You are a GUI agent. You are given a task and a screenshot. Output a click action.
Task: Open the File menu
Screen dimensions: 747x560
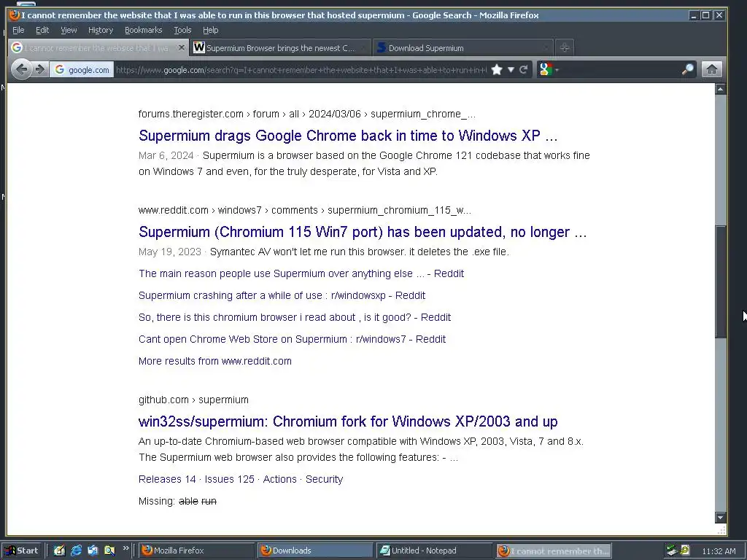(18, 30)
